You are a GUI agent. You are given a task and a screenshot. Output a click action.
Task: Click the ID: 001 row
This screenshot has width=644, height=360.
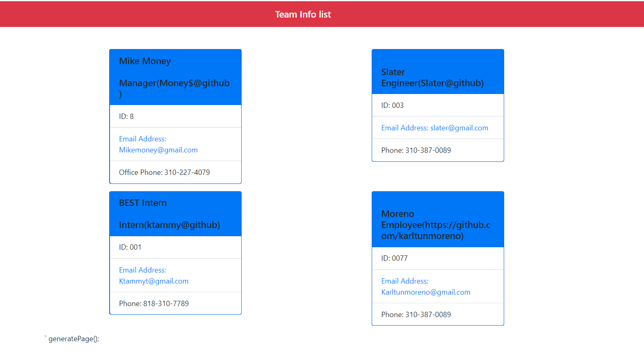click(x=175, y=247)
